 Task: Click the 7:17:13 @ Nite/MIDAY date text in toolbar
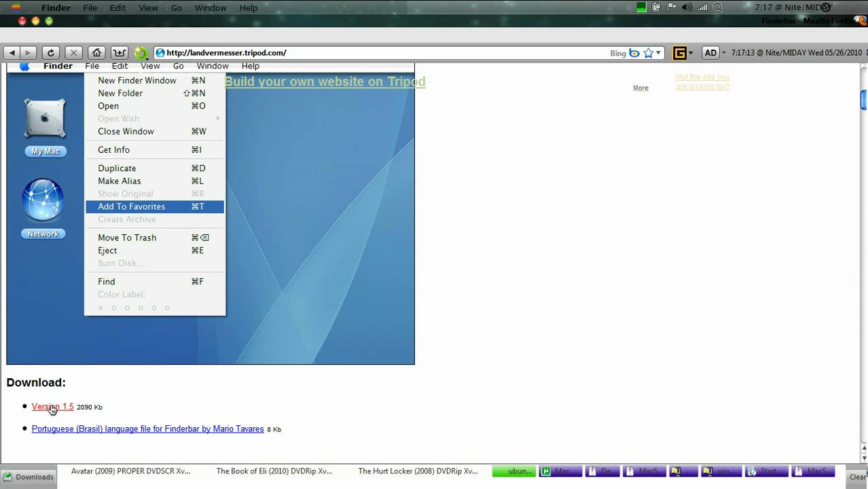point(796,52)
